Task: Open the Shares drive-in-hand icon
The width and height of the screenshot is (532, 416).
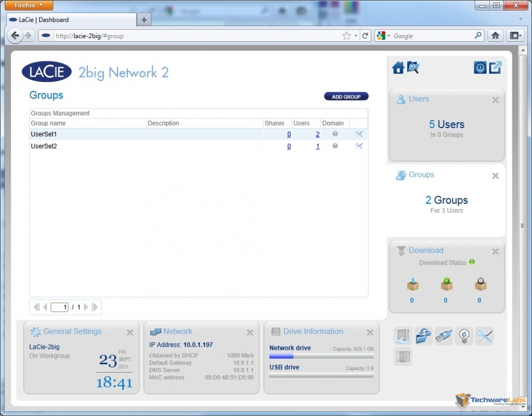Action: (403, 336)
